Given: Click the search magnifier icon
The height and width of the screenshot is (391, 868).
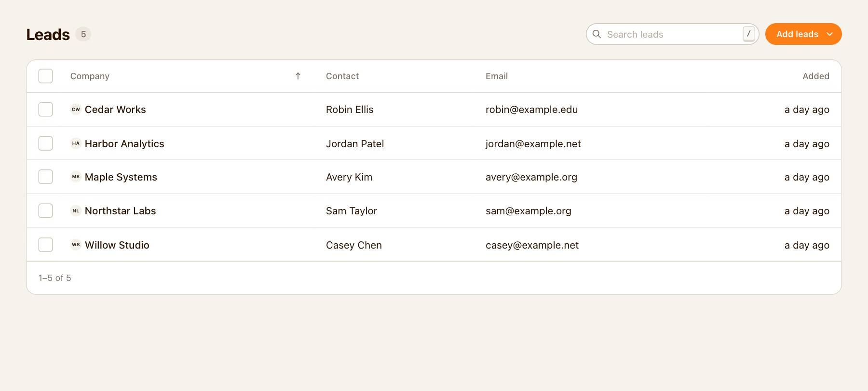Looking at the screenshot, I should [x=597, y=34].
